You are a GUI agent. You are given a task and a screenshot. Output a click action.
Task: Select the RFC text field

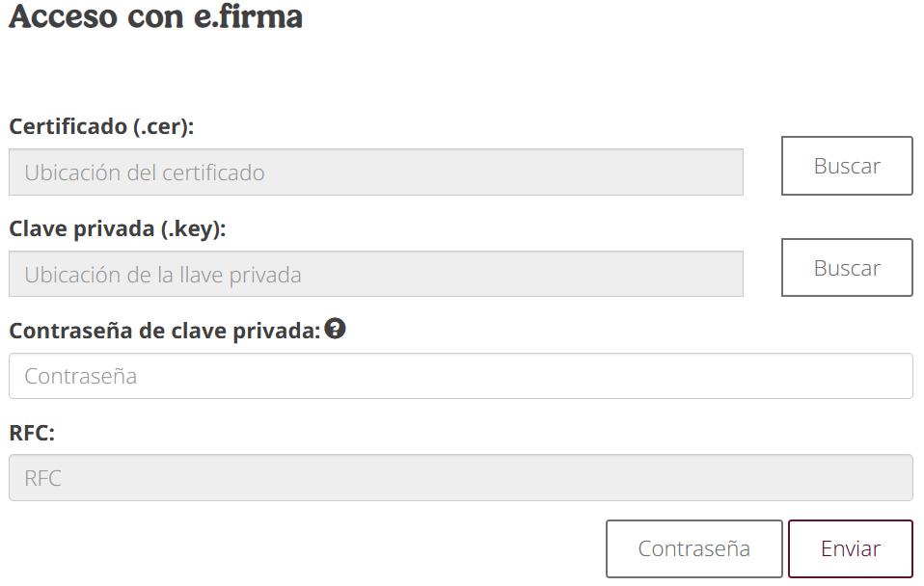(460, 478)
